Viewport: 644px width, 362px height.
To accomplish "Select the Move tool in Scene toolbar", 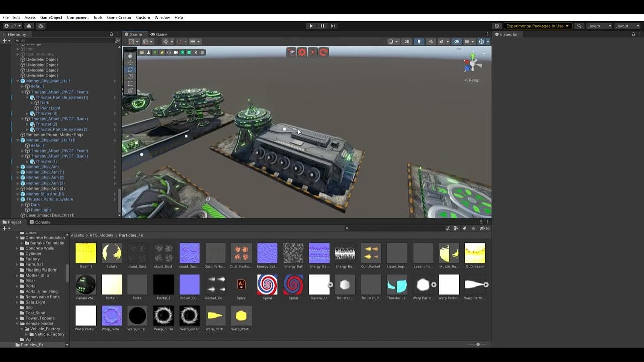I will tap(130, 62).
